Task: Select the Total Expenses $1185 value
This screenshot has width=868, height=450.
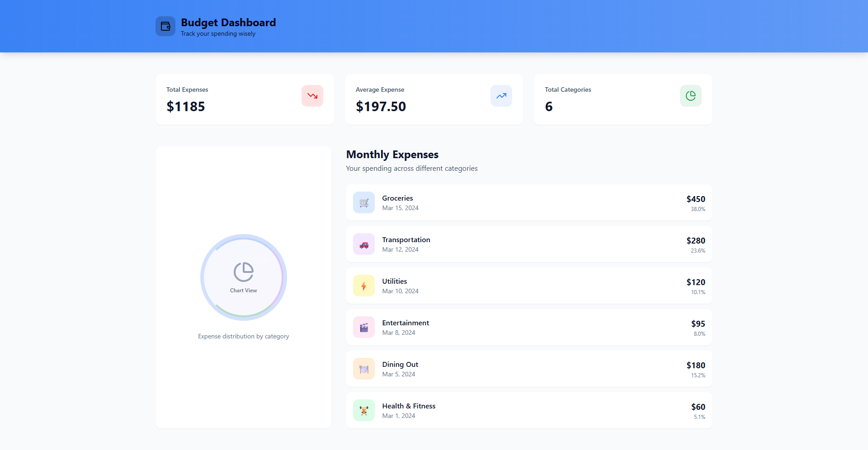Action: 186,107
